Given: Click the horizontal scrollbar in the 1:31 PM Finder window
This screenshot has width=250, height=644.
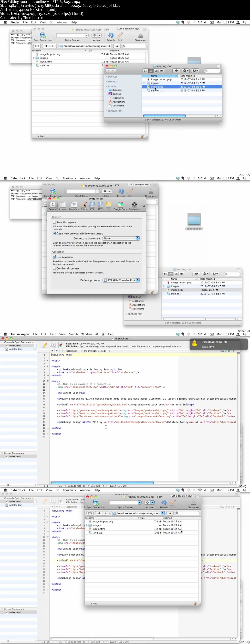Looking at the screenshot, I should (164, 116).
